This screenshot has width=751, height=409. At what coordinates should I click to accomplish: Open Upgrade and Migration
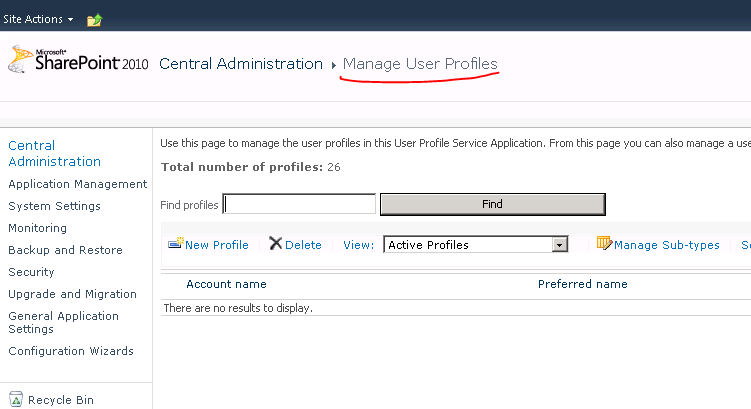[x=72, y=294]
